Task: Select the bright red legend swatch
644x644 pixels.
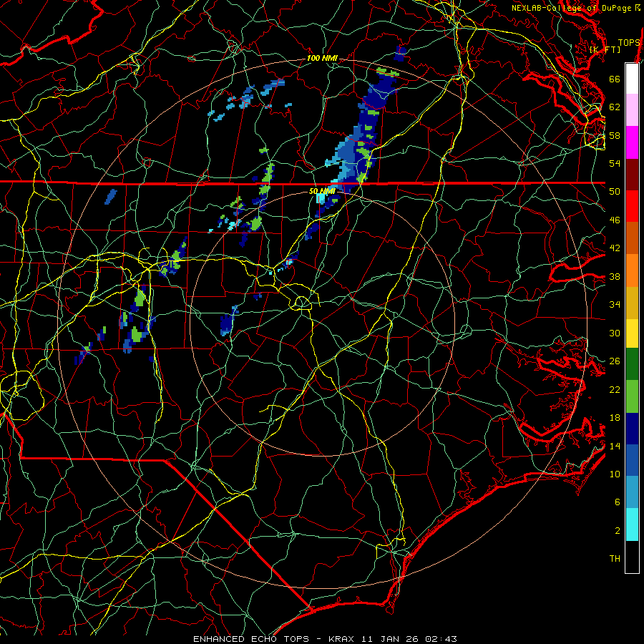Action: tap(632, 206)
